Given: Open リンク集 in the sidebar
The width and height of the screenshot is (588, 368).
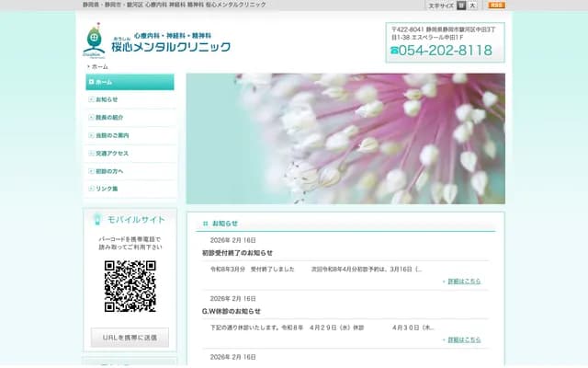Looking at the screenshot, I should pyautogui.click(x=130, y=189).
